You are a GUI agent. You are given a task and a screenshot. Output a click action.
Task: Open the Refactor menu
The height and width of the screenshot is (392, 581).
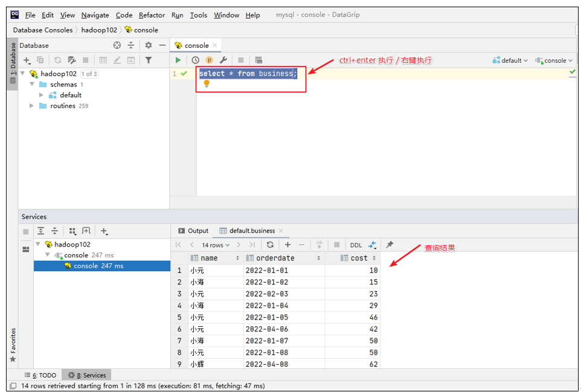(x=152, y=15)
